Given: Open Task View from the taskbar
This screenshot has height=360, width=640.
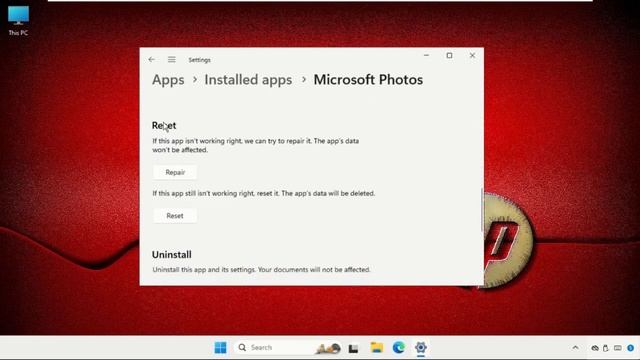Looking at the screenshot, I should click(353, 348).
